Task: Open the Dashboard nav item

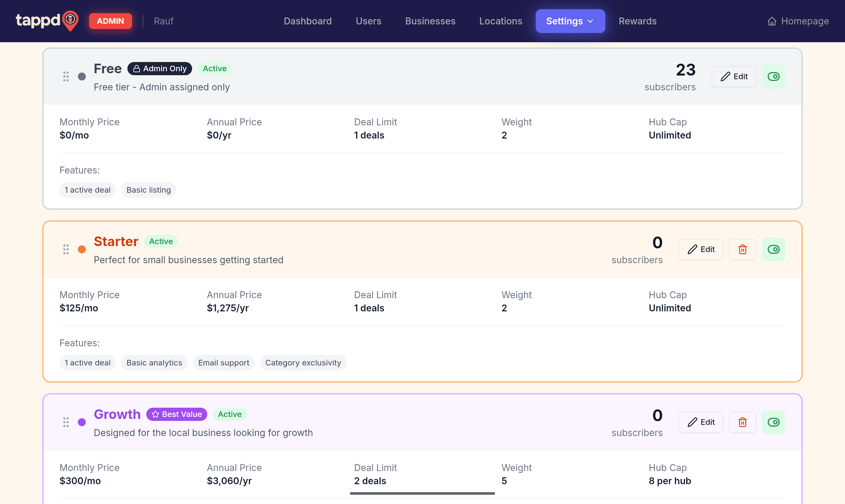Action: click(308, 21)
